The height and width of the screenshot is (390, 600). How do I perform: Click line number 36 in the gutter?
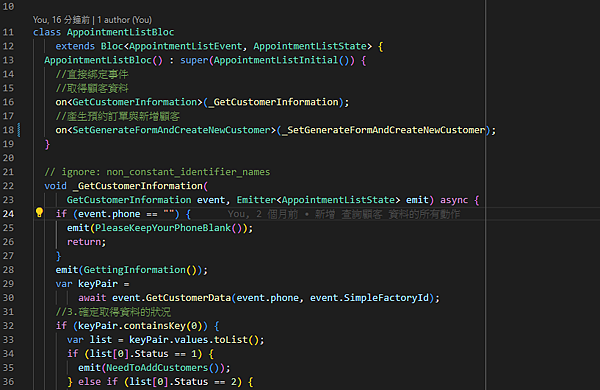point(8,382)
